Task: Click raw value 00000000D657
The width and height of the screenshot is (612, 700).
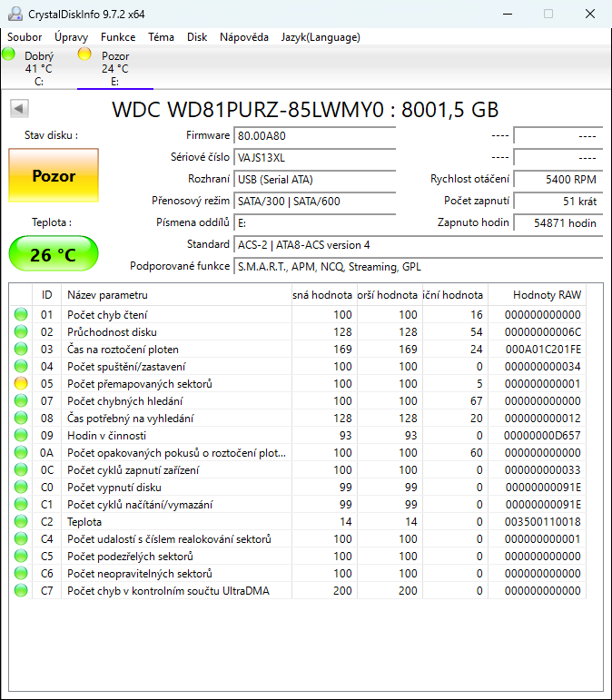Action: pos(542,436)
